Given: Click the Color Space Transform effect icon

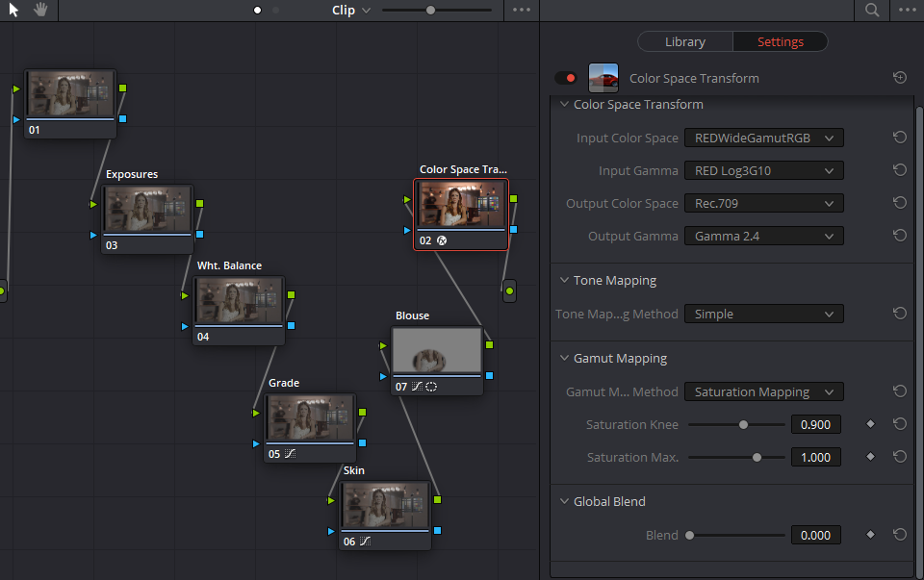Looking at the screenshot, I should (x=603, y=78).
